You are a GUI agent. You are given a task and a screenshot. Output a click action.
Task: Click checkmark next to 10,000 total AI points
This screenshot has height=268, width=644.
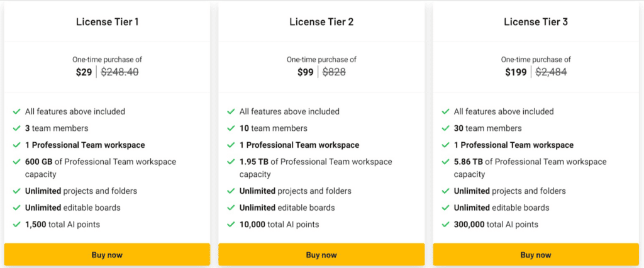pyautogui.click(x=231, y=225)
